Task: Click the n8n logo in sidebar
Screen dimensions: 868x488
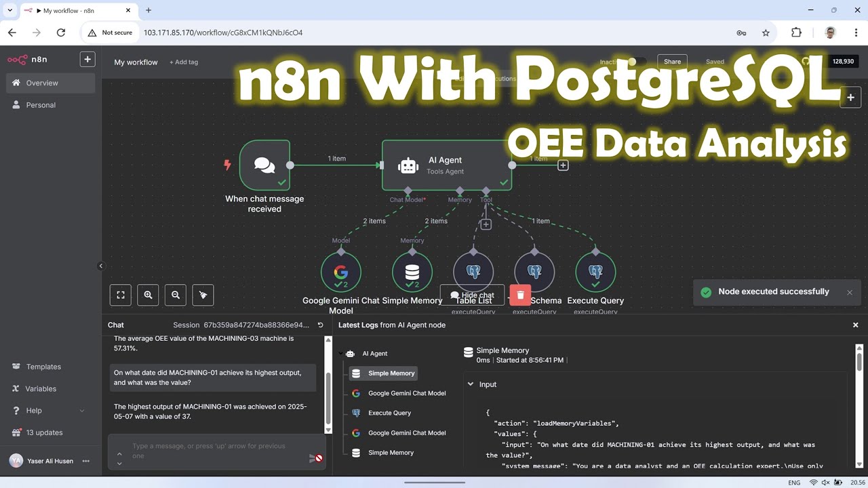Action: (27, 59)
